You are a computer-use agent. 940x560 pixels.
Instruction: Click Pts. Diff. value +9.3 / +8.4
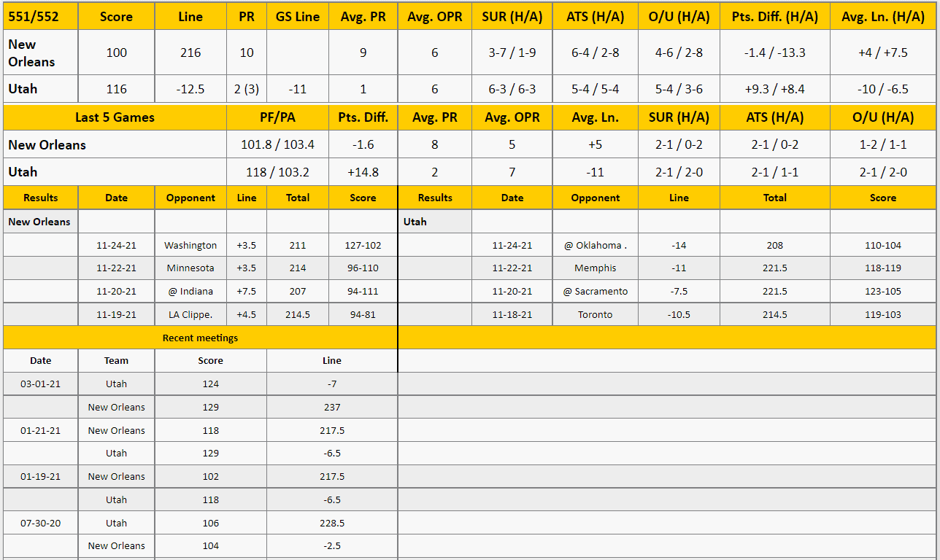pos(775,89)
